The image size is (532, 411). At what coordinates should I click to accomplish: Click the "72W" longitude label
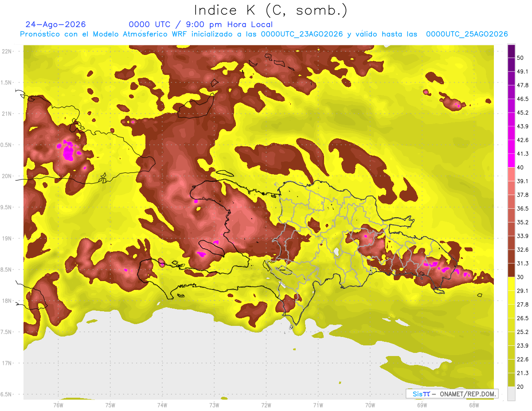pos(266,405)
